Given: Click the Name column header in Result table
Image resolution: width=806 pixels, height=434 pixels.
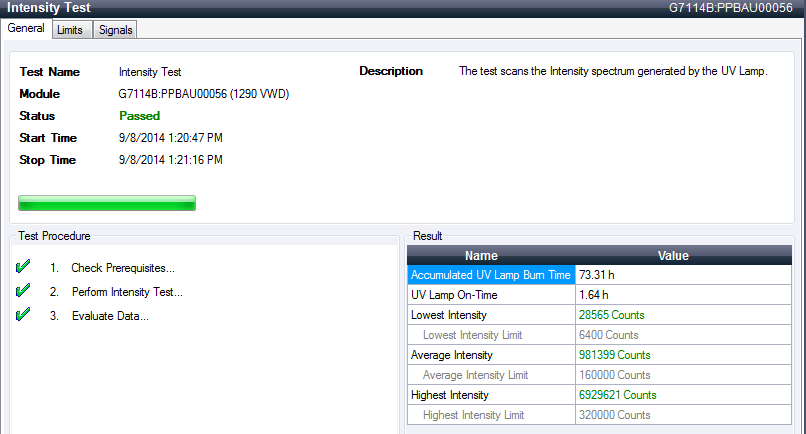Looking at the screenshot, I should pos(491,256).
